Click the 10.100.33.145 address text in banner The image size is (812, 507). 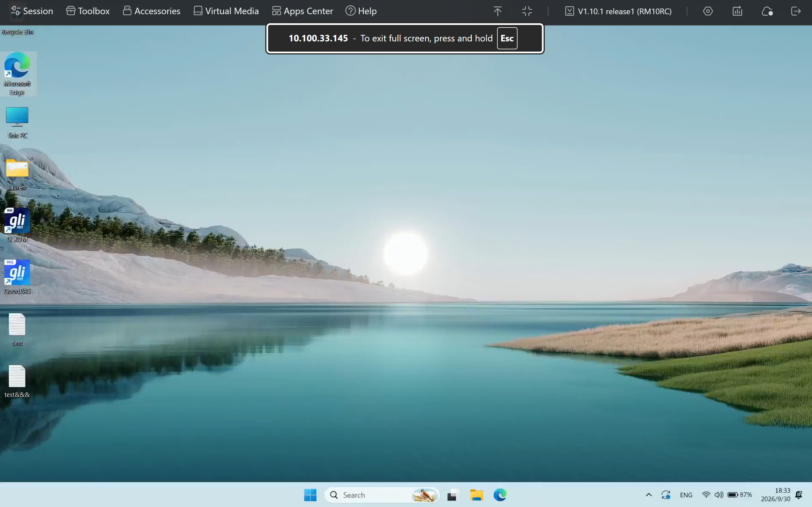click(318, 38)
